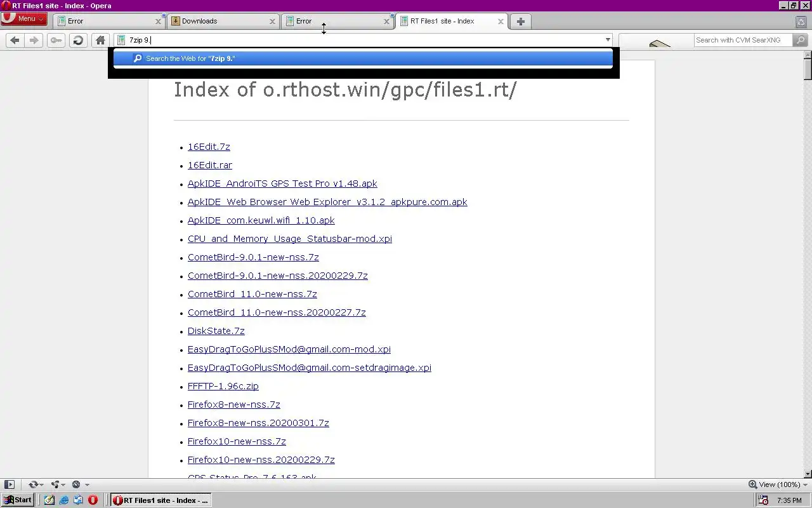This screenshot has width=812, height=508.
Task: Select 'Search the Web for 7zip 9.' suggestion
Action: (x=363, y=58)
